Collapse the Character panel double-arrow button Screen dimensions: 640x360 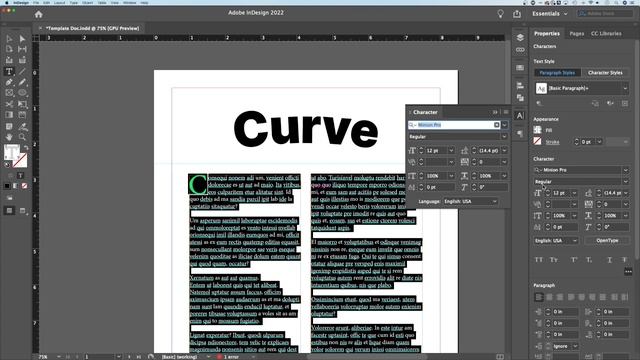[x=495, y=112]
